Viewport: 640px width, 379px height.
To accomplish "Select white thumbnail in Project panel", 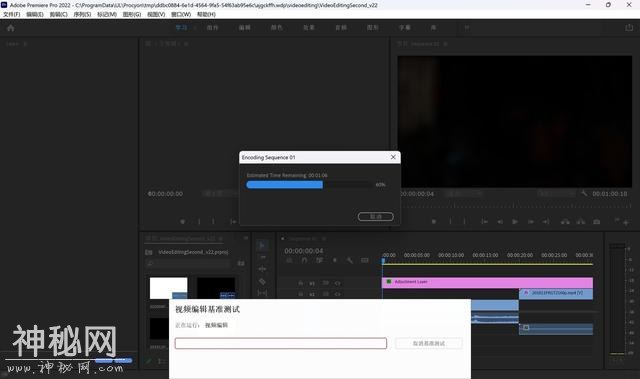I will click(169, 288).
